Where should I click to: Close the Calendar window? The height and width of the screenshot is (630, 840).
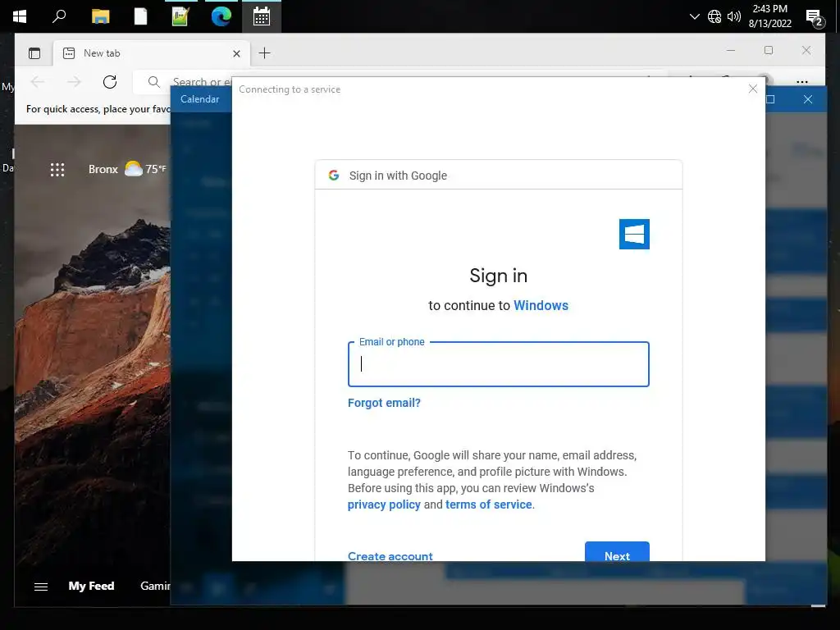(808, 99)
